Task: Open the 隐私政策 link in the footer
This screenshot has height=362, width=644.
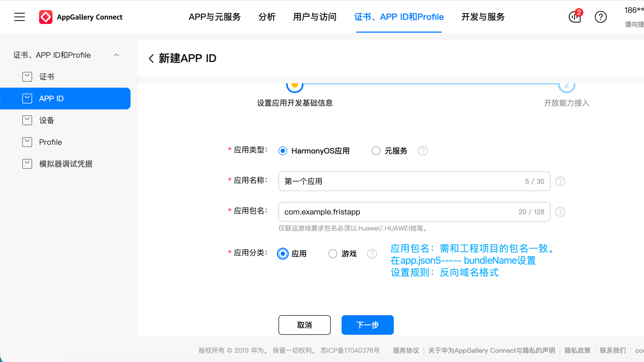Action: [x=577, y=350]
